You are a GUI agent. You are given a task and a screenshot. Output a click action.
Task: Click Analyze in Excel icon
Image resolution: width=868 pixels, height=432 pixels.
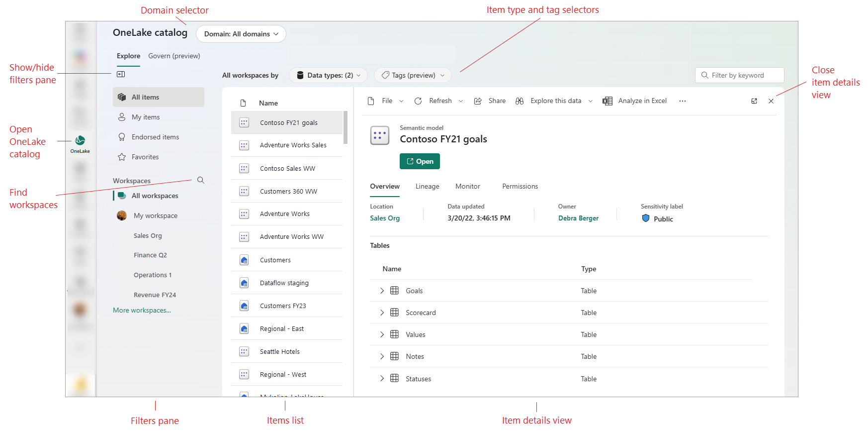(607, 101)
